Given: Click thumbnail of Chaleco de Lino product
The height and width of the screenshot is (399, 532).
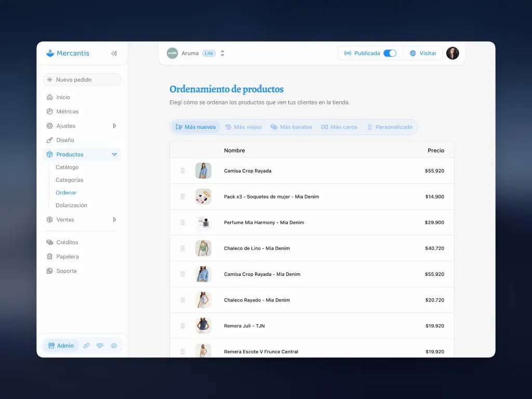Looking at the screenshot, I should point(203,248).
